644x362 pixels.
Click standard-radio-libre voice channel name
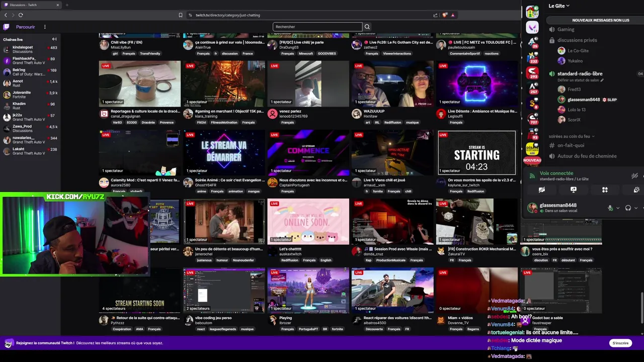point(580,74)
